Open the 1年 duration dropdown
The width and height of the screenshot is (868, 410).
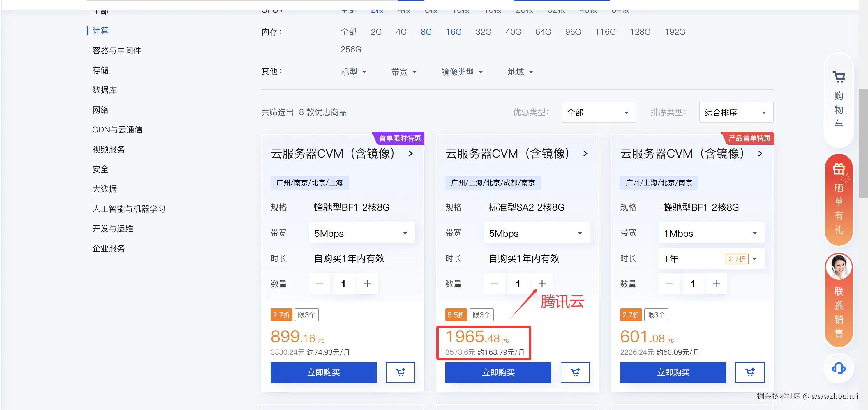(711, 259)
